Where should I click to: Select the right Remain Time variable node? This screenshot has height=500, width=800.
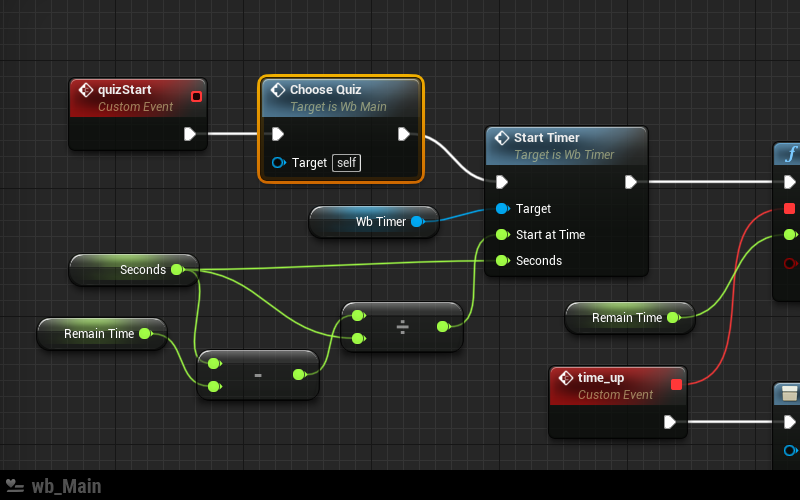(x=630, y=317)
